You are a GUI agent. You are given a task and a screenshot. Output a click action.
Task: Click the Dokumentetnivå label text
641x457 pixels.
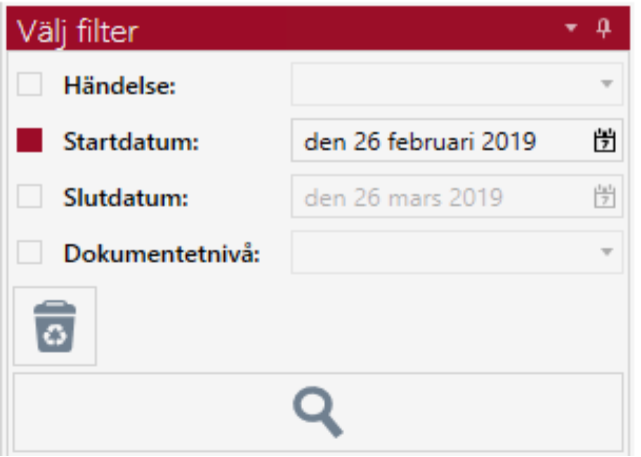point(162,254)
